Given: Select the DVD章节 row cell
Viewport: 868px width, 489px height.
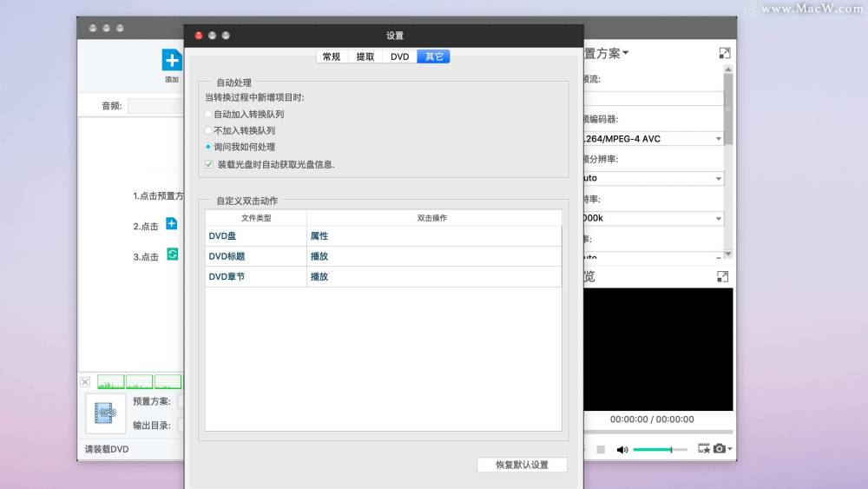Looking at the screenshot, I should pyautogui.click(x=256, y=277).
